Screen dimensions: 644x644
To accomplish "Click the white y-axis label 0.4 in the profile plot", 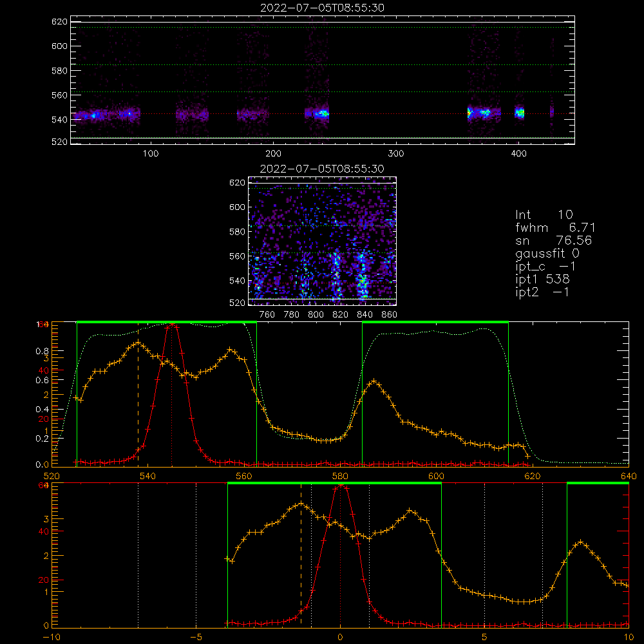I will click(x=42, y=410).
